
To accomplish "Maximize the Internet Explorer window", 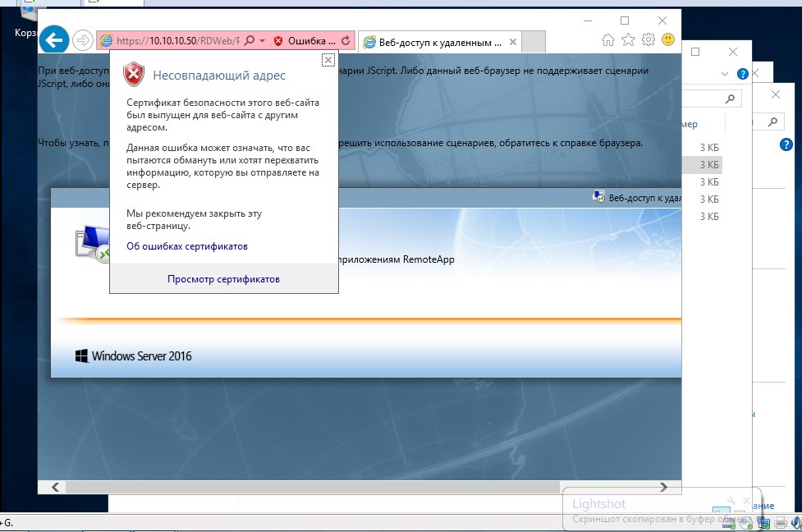I will [625, 21].
